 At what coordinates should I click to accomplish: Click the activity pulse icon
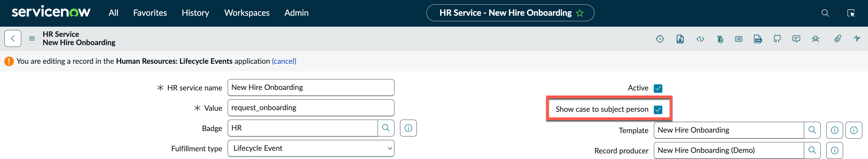pos(857,38)
